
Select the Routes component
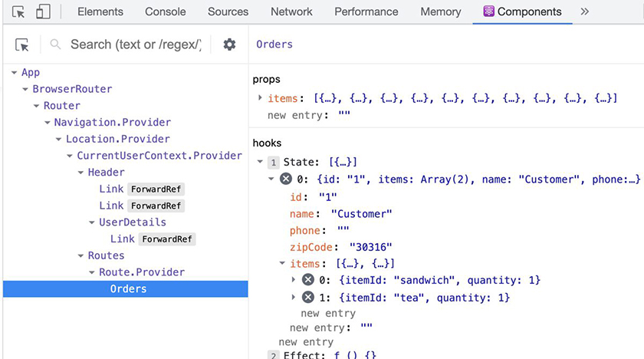(x=106, y=255)
